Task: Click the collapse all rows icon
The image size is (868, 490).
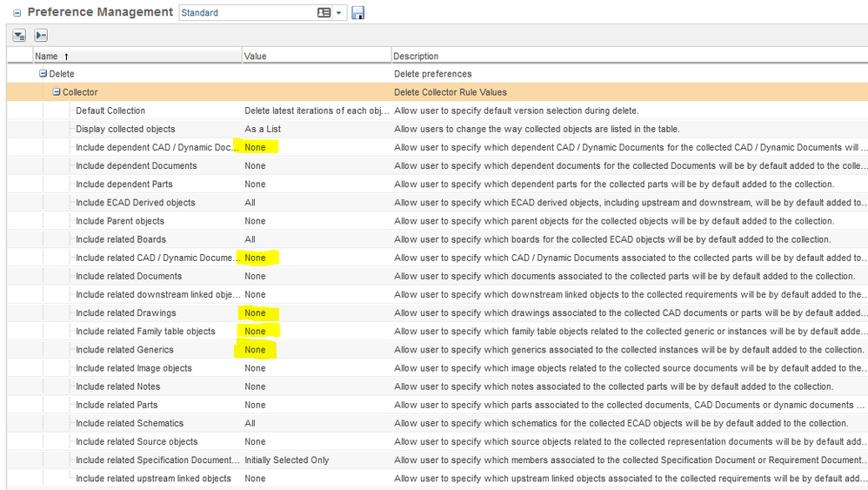Action: coord(41,36)
